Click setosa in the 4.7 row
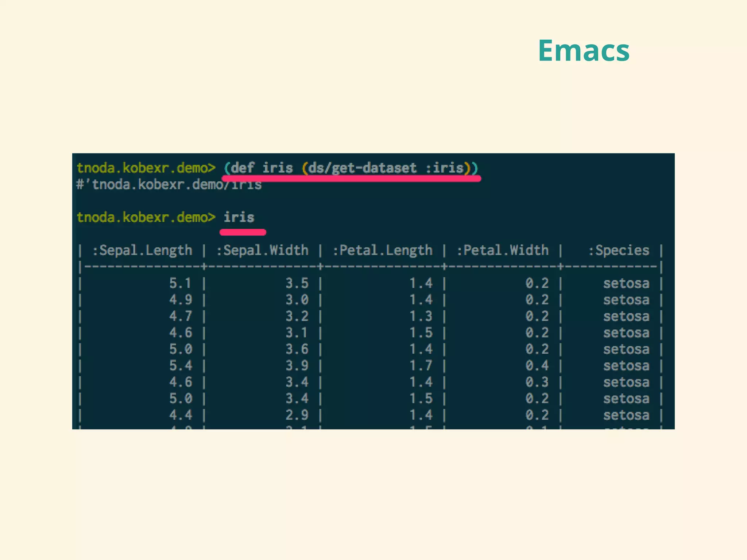This screenshot has width=747, height=560. pos(626,316)
